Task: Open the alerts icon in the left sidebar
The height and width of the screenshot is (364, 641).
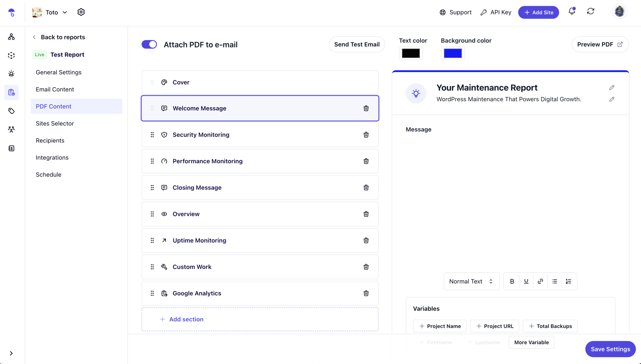Action: [11, 73]
